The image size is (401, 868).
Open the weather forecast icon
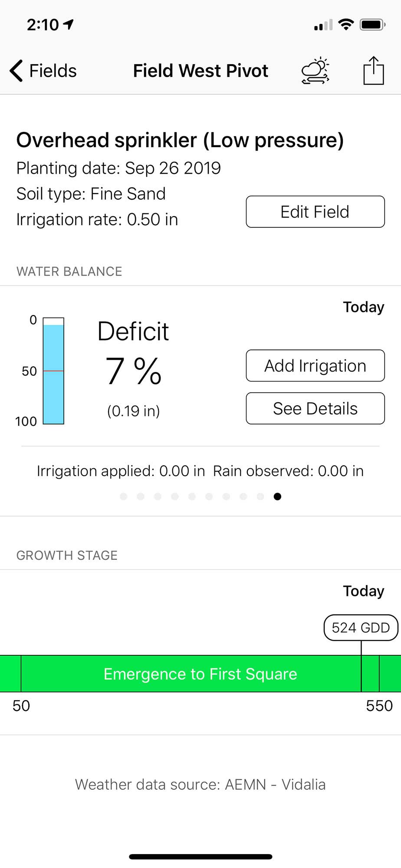pyautogui.click(x=316, y=70)
